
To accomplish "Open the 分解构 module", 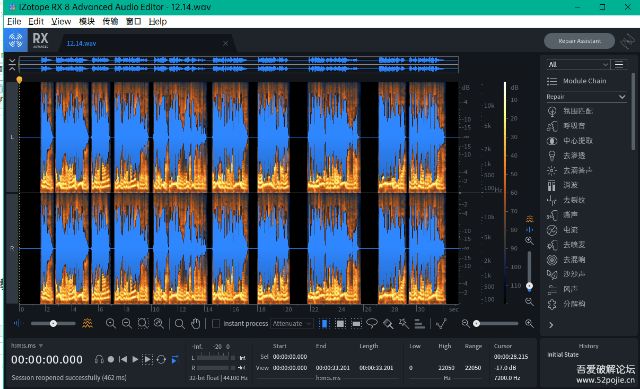I will (574, 304).
